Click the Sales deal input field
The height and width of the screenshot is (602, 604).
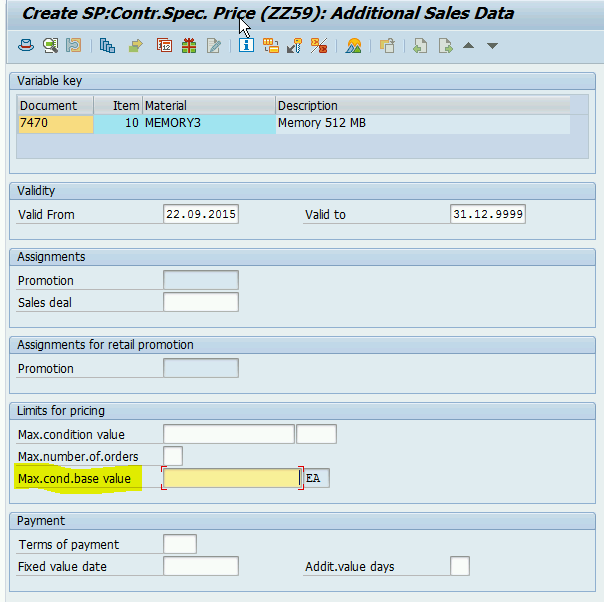pyautogui.click(x=200, y=302)
